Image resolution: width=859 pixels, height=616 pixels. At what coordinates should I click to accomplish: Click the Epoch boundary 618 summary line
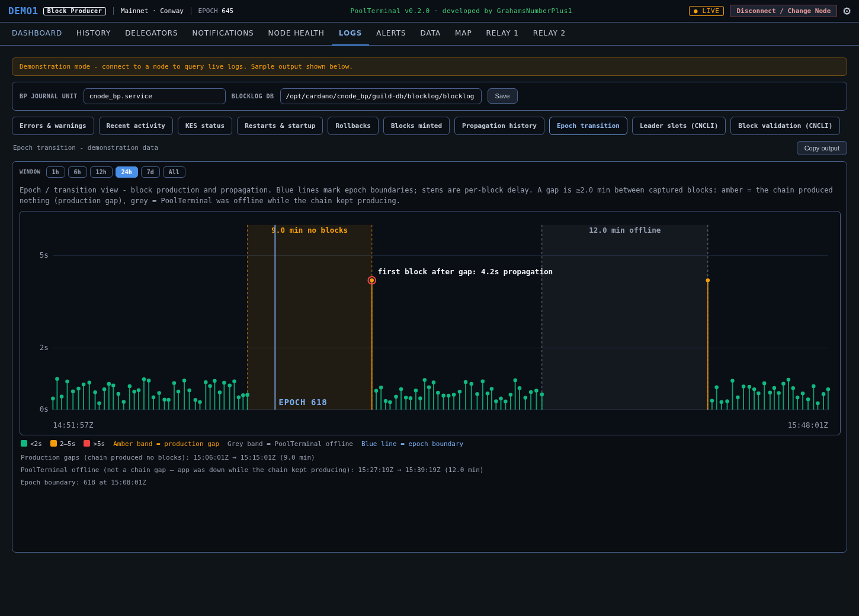tap(84, 483)
